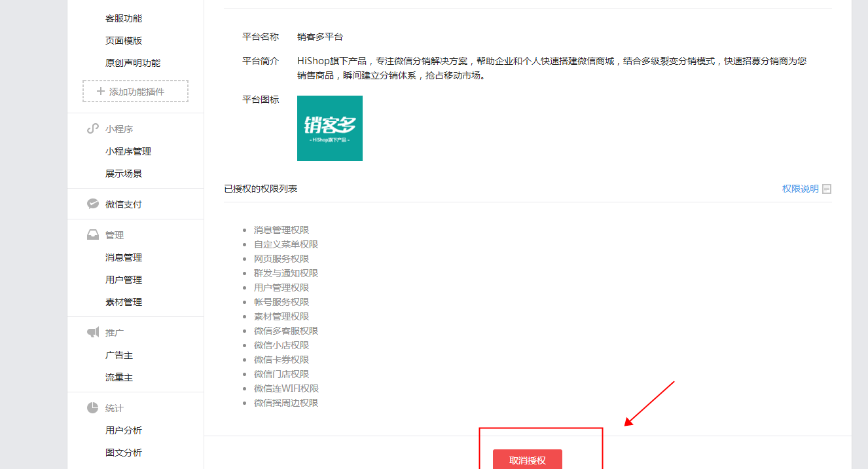Click the 自定义菜单权限 list item
This screenshot has height=469, width=868.
[286, 244]
